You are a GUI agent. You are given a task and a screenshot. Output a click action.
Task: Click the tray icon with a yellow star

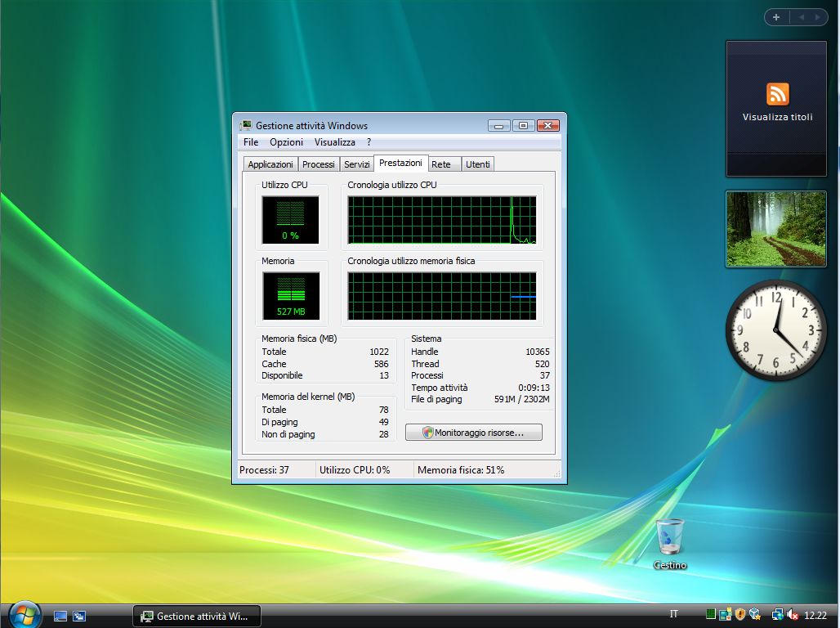point(755,614)
